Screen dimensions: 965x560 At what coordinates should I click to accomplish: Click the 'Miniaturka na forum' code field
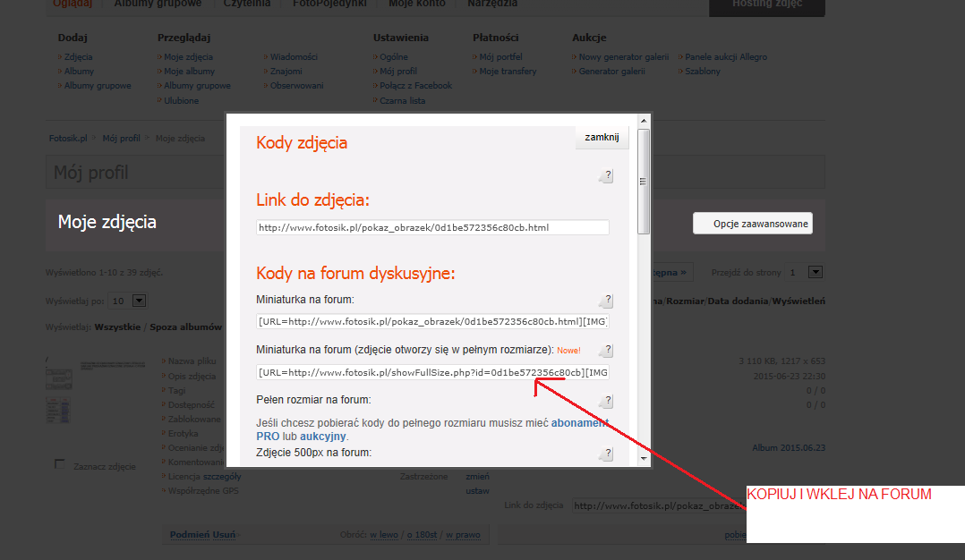coord(432,321)
